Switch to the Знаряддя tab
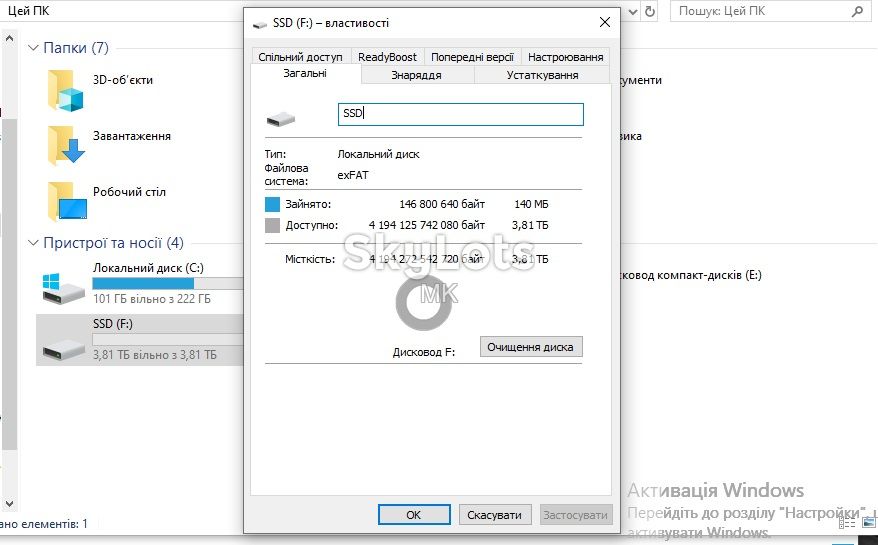The height and width of the screenshot is (545, 878). click(416, 75)
